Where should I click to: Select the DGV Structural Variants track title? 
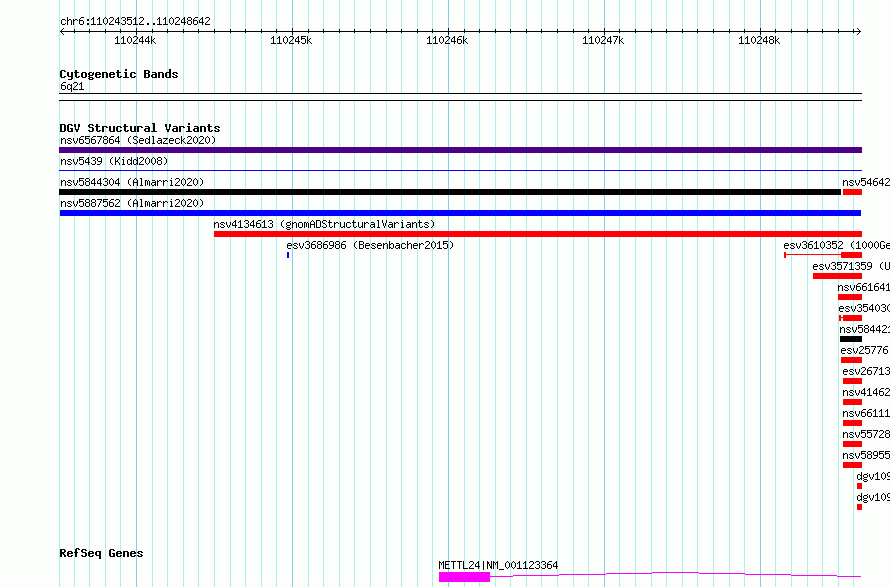(x=140, y=128)
